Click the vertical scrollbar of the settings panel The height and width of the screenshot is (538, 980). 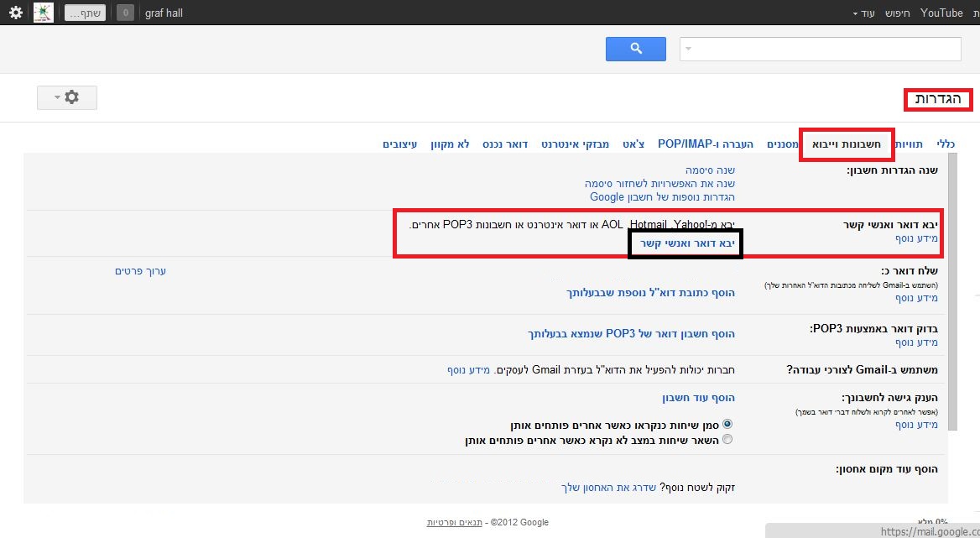pos(952,294)
